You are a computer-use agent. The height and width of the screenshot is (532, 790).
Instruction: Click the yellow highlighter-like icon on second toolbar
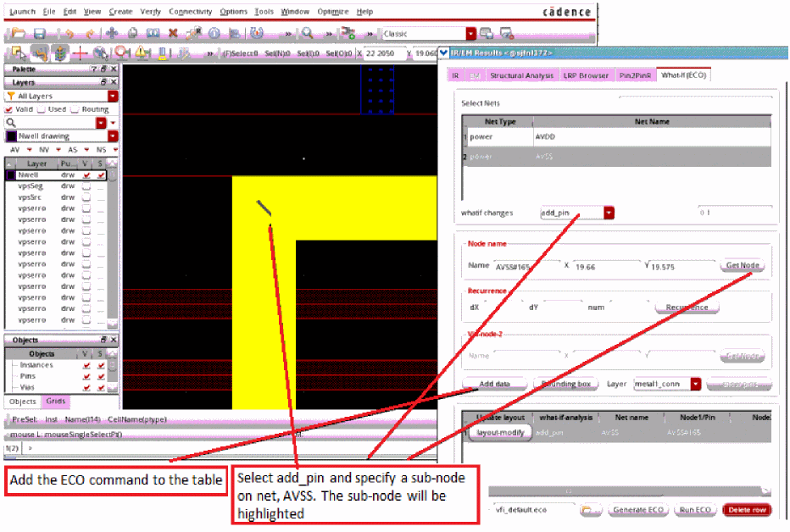pyautogui.click(x=162, y=53)
